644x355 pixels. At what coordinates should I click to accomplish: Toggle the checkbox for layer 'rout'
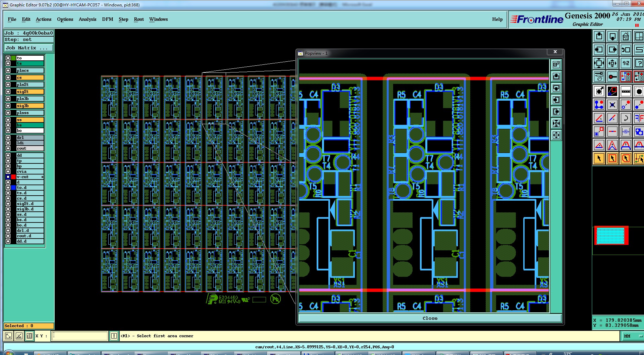coord(8,148)
